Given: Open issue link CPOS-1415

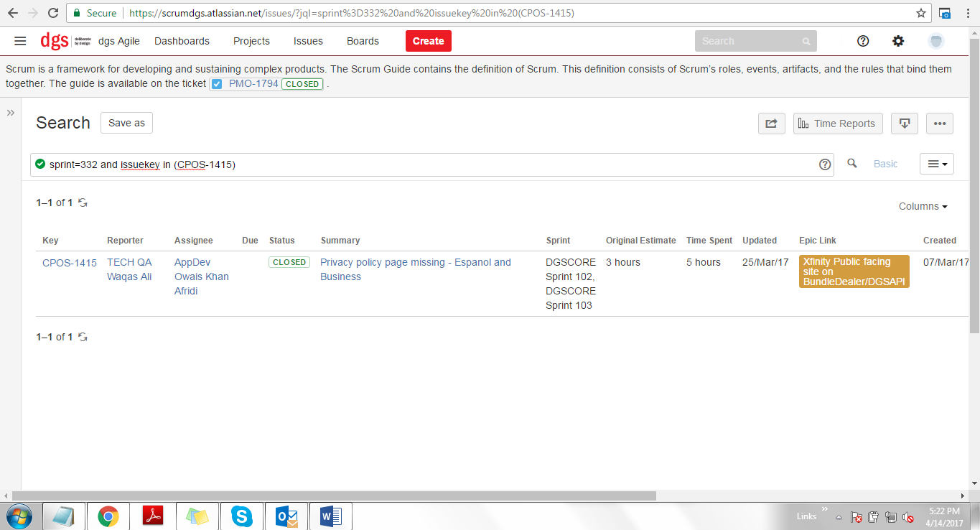Looking at the screenshot, I should [x=70, y=263].
